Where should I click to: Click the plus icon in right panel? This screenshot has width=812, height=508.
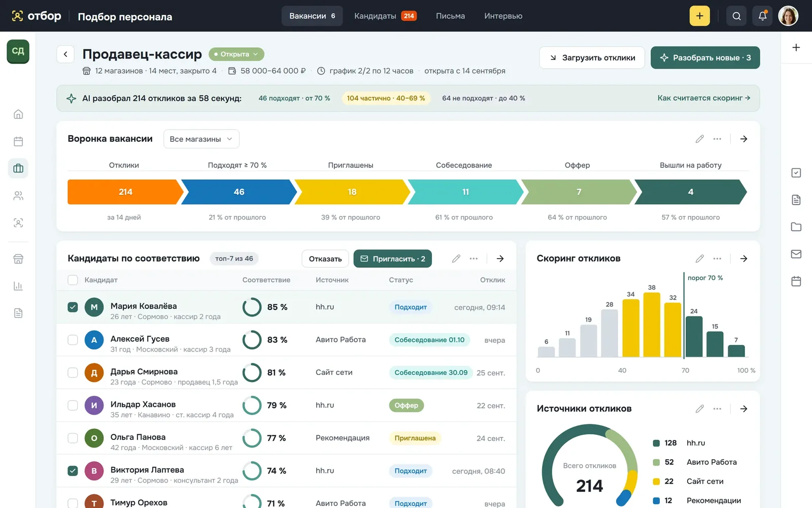point(796,47)
